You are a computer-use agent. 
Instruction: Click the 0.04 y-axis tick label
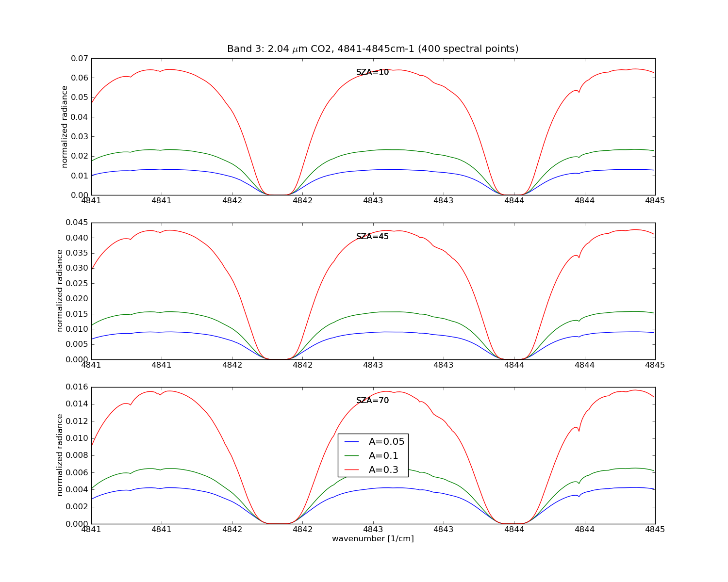click(79, 117)
